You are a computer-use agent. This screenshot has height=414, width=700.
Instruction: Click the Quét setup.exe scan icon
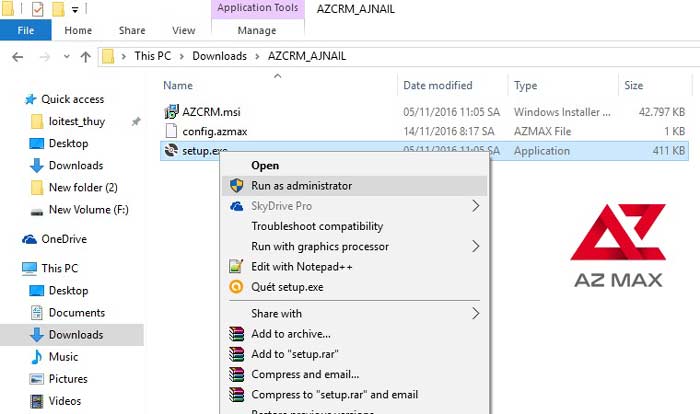point(236,287)
